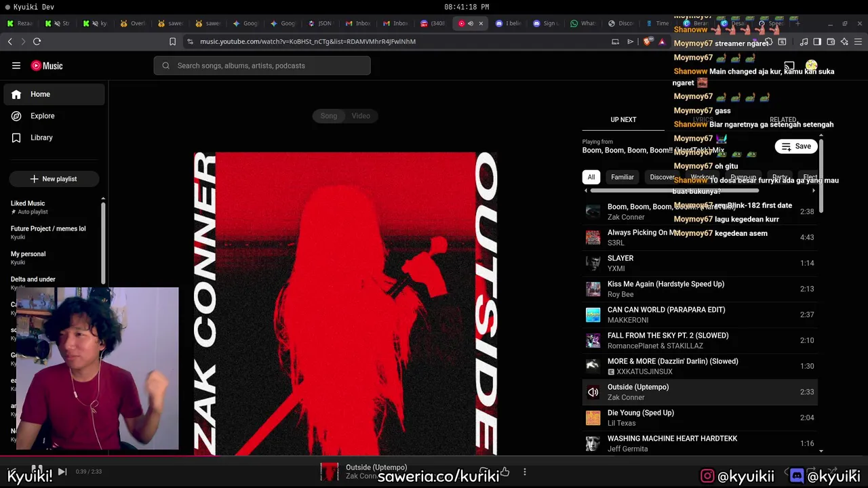The height and width of the screenshot is (488, 868).
Task: View site information next to the URL
Action: (x=190, y=41)
